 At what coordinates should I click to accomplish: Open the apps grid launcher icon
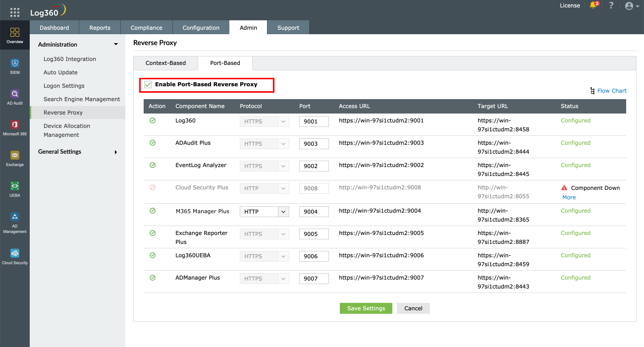pos(15,13)
